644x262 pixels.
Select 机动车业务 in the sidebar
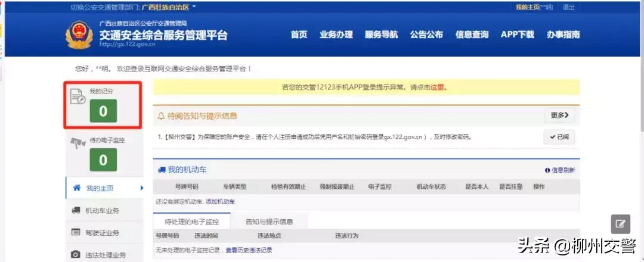coord(104,211)
